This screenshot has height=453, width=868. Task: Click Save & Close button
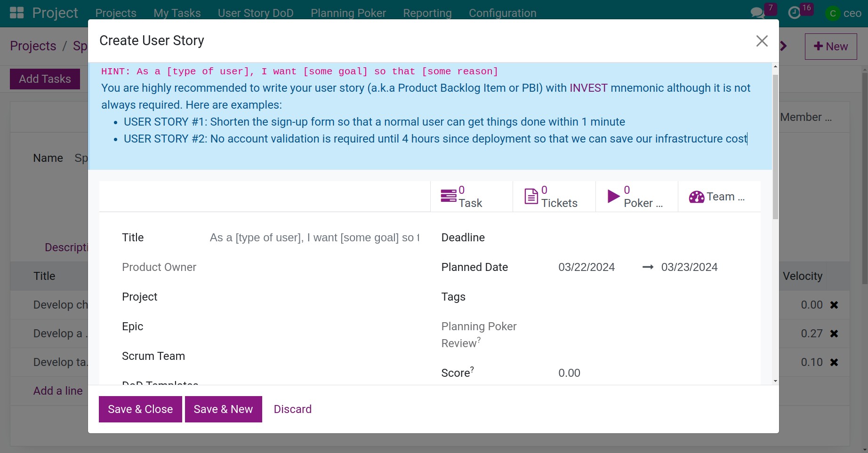pos(140,409)
